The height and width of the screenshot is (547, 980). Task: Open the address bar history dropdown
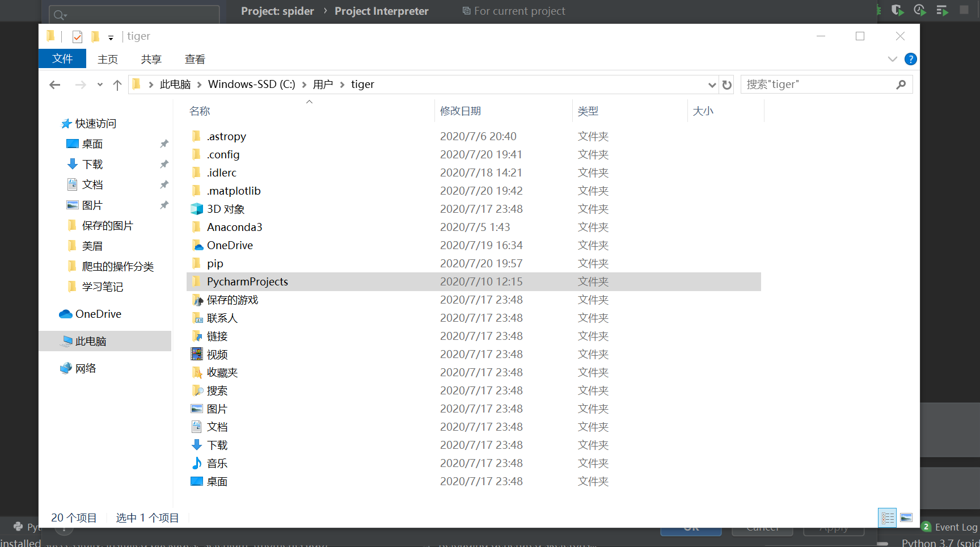pyautogui.click(x=712, y=85)
